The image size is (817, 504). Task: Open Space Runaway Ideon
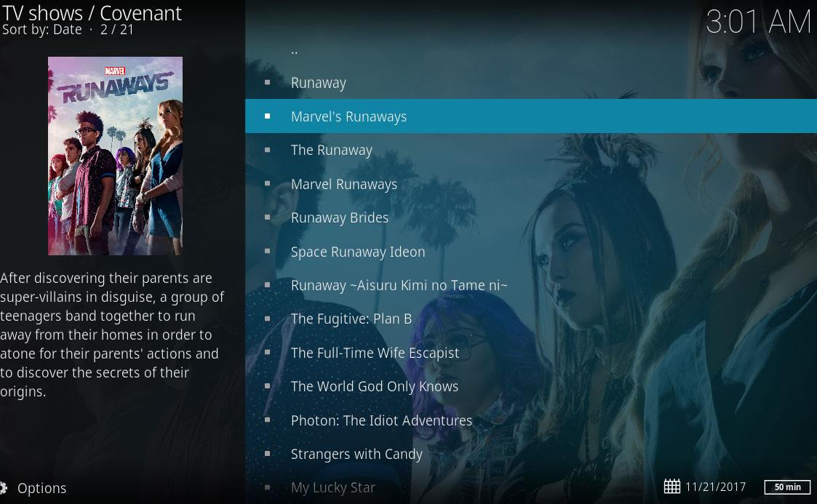(358, 251)
